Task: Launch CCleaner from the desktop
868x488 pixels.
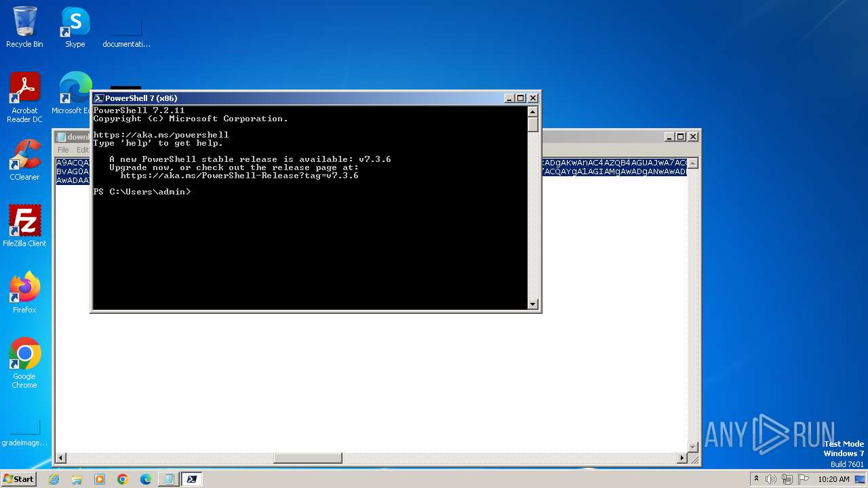Action: 24,160
